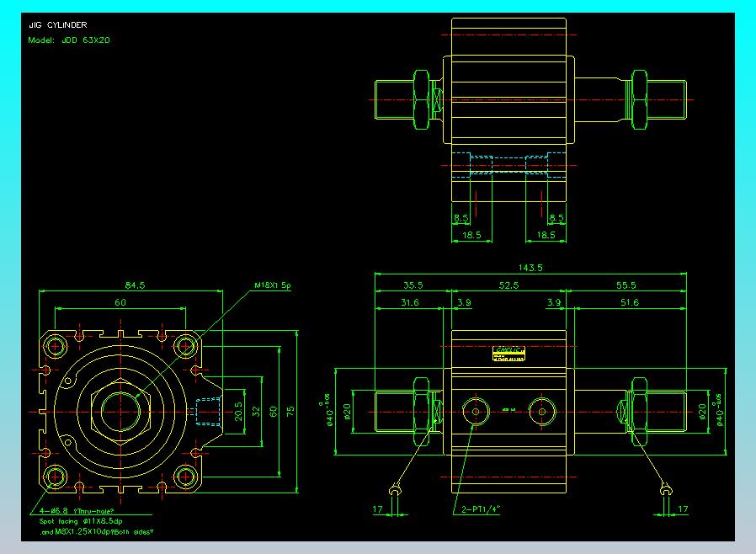Image resolution: width=756 pixels, height=554 pixels.
Task: Click the 35.5 dimension value
Action: pos(413,285)
